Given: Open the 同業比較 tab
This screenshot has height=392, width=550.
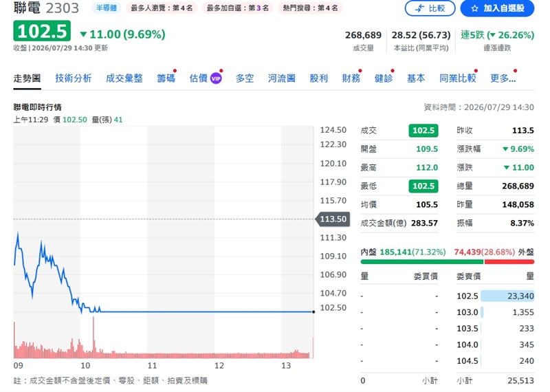Looking at the screenshot, I should [458, 78].
